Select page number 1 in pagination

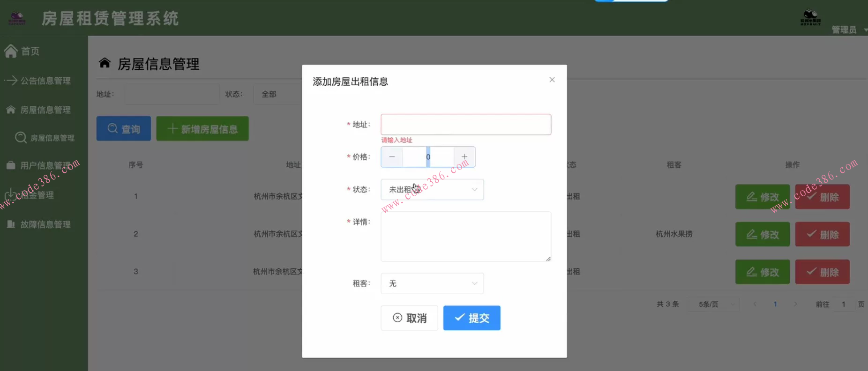(775, 304)
